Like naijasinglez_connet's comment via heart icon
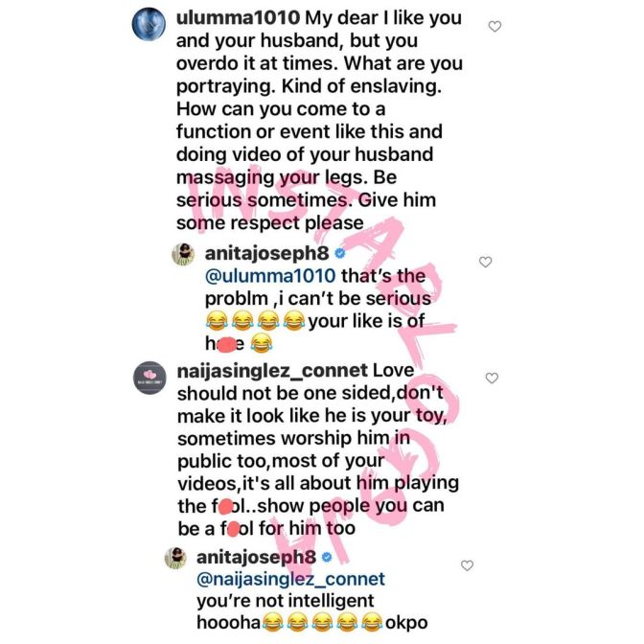 [x=492, y=378]
